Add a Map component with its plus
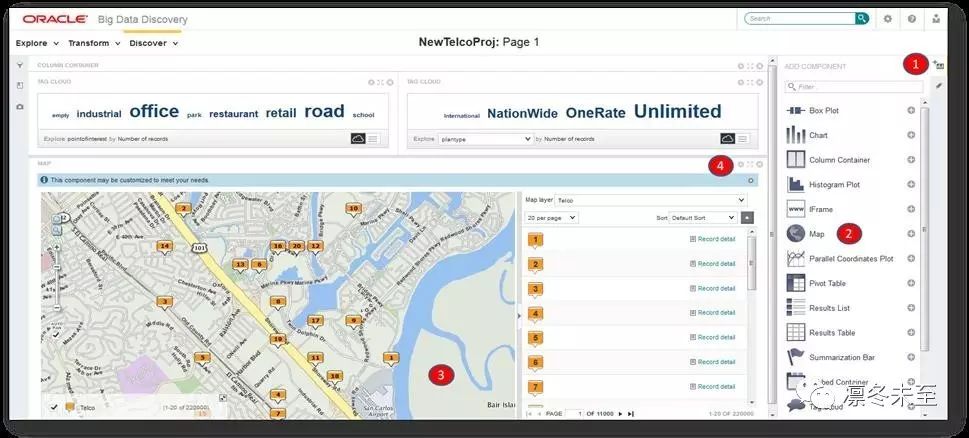This screenshot has height=438, width=969. pos(911,234)
